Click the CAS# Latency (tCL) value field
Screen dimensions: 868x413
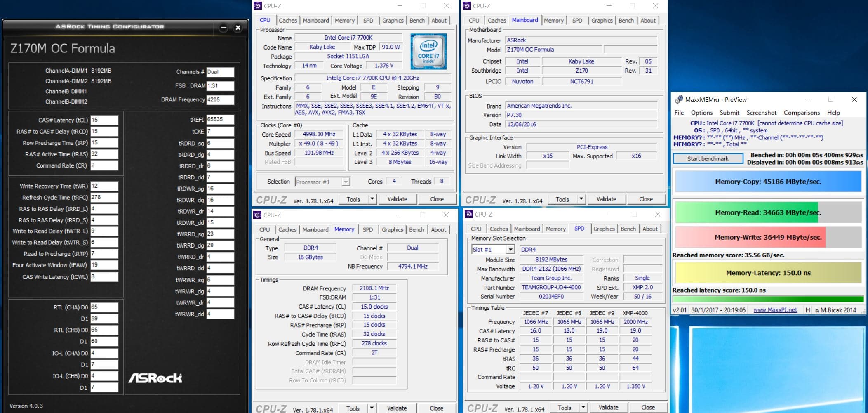point(104,120)
